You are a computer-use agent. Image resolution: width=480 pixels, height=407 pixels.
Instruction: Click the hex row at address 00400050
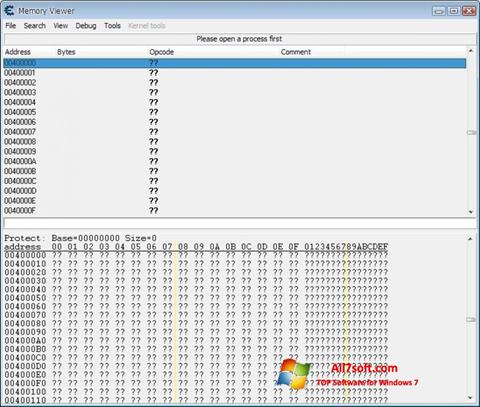click(x=196, y=298)
